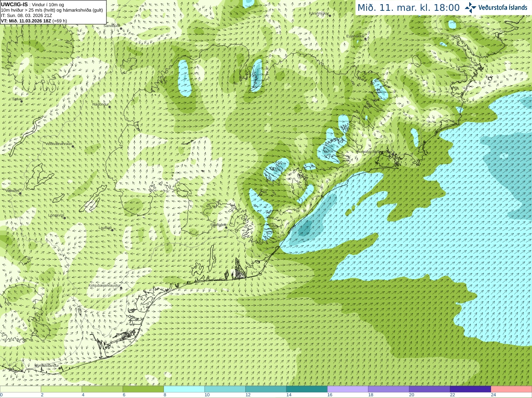Image resolution: width=532 pixels, height=398 pixels.
Task: Click the legend tick value 24
Action: tap(493, 395)
